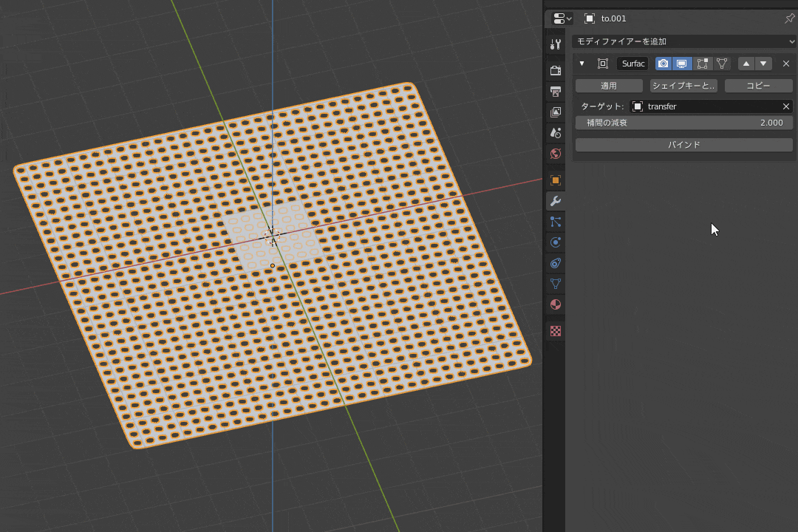Screen dimensions: 798x532
Task: Click the シェイプキーと.. button
Action: tap(683, 86)
